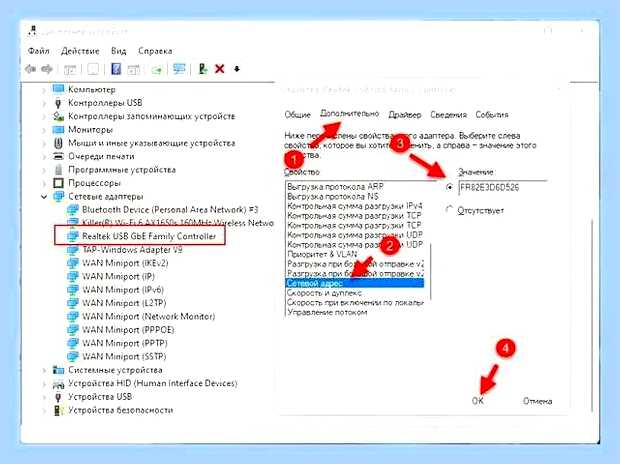Open the Действие menu
The image size is (620, 464).
click(x=80, y=51)
